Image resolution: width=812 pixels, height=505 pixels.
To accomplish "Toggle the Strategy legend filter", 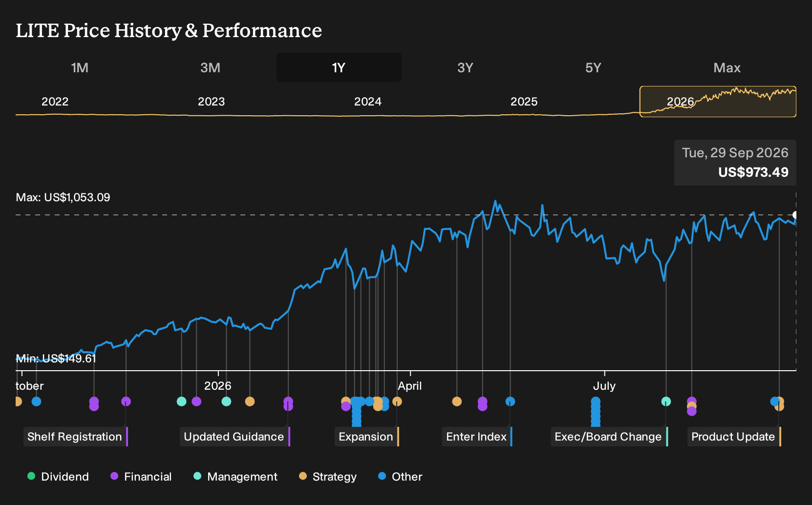I will [328, 477].
